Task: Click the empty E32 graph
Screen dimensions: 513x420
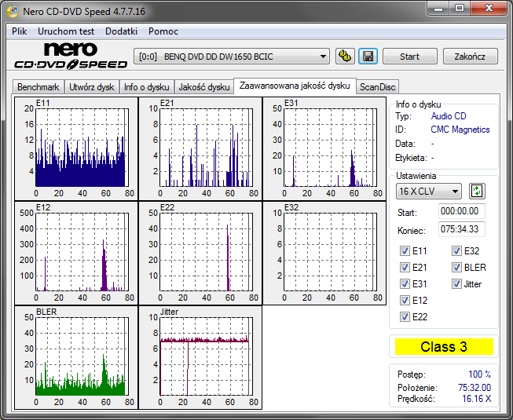Action: [324, 253]
